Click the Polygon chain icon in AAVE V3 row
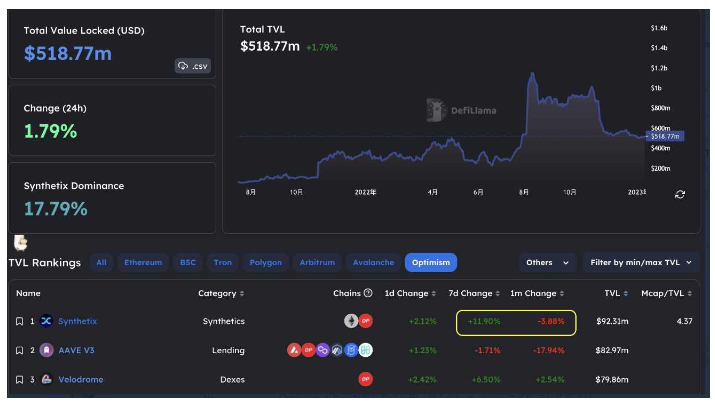 [x=322, y=350]
